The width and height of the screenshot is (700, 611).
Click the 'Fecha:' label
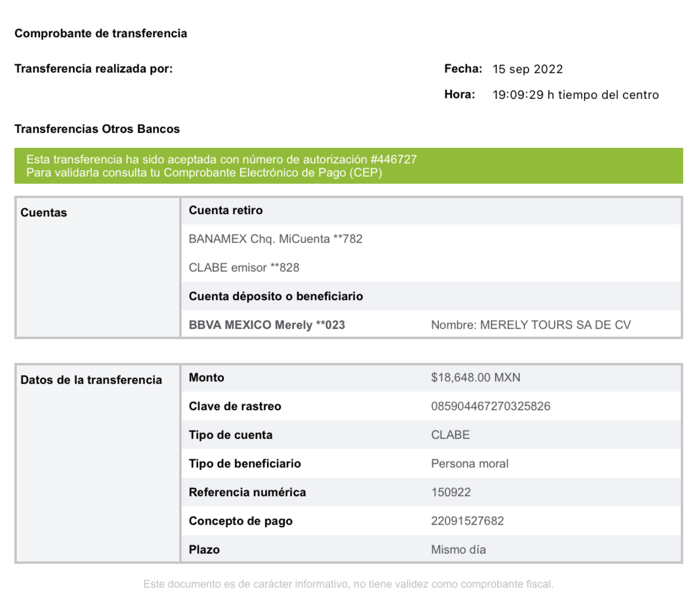(463, 69)
